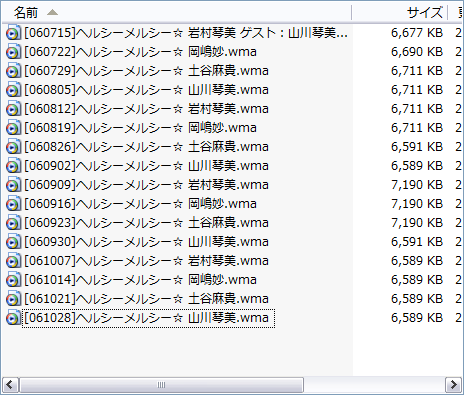Click the WMA icon for the [060916] file
The height and width of the screenshot is (395, 464).
tap(13, 204)
